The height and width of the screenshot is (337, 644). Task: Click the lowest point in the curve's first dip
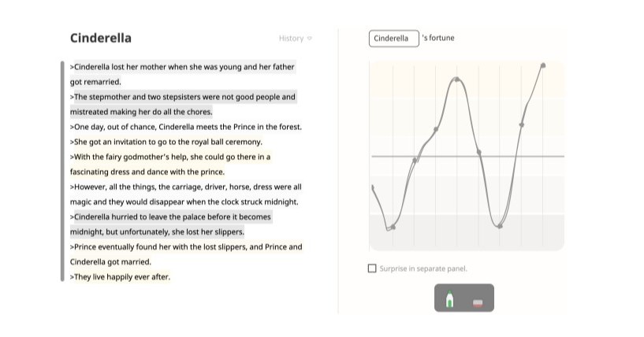pyautogui.click(x=393, y=228)
